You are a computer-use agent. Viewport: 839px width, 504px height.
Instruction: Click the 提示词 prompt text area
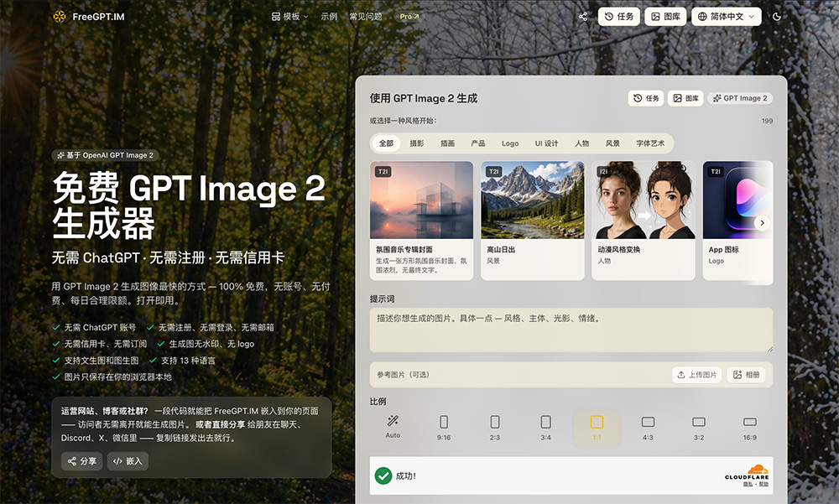click(571, 330)
